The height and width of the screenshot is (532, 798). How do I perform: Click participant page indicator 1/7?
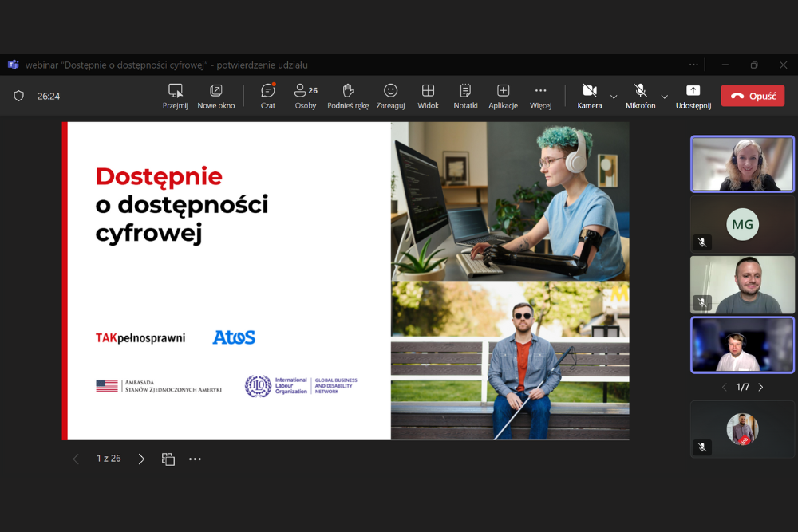point(742,387)
